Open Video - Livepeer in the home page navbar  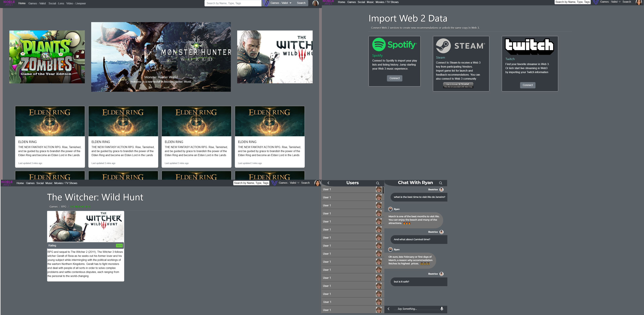[76, 4]
